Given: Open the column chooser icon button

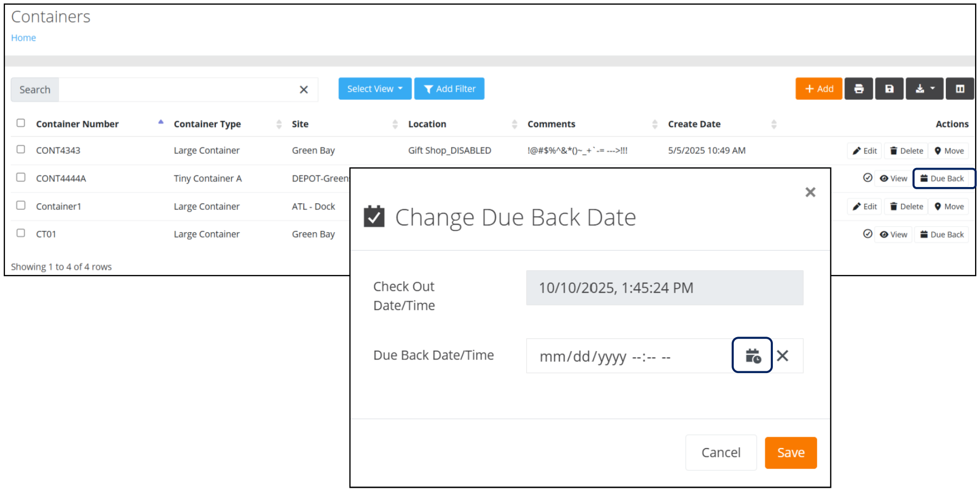Looking at the screenshot, I should tap(960, 89).
